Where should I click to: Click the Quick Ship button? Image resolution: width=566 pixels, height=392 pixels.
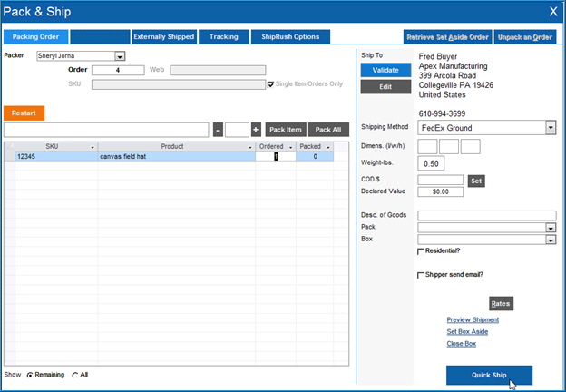click(x=489, y=375)
